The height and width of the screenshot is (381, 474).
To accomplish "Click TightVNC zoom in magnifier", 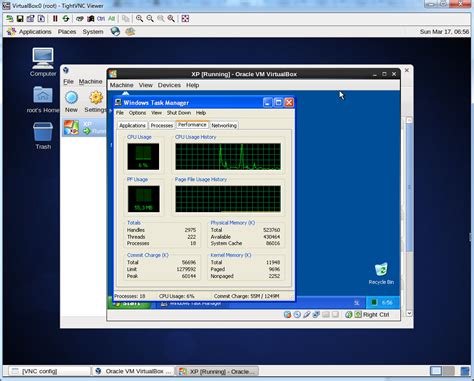I will [140, 19].
